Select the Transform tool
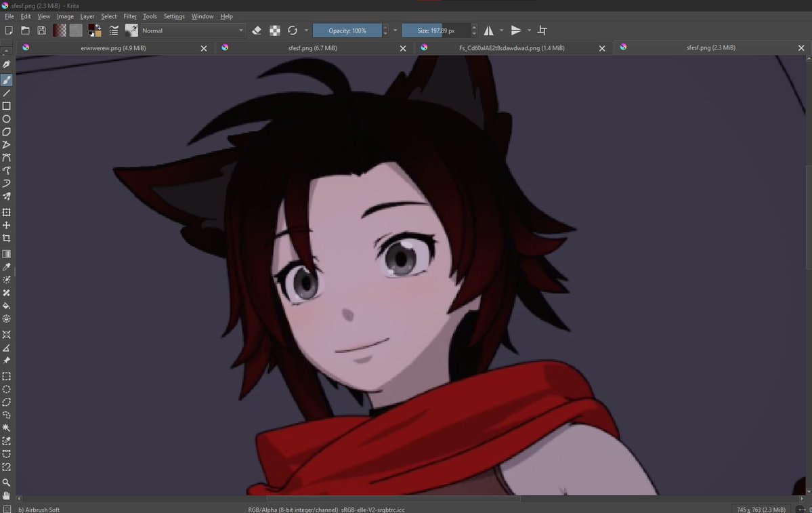The image size is (812, 513). pyautogui.click(x=6, y=212)
